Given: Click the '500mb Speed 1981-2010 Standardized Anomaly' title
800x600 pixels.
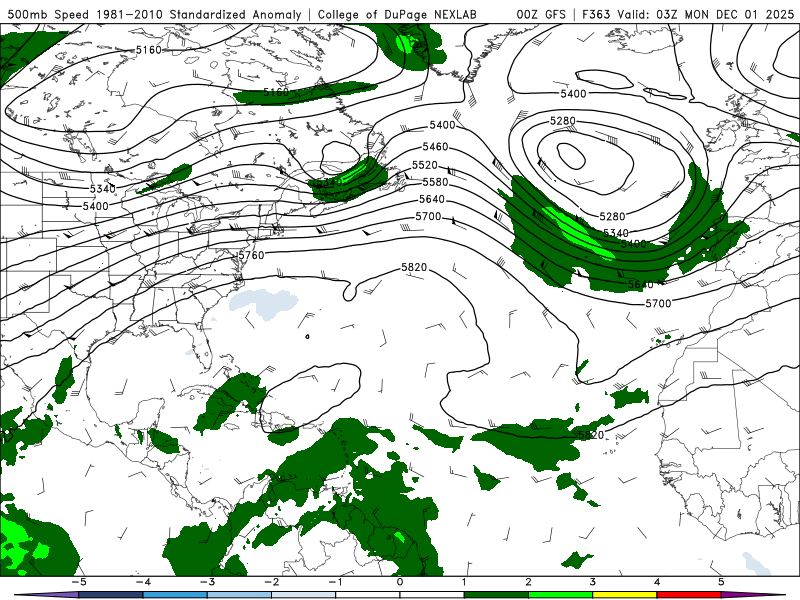Looking at the screenshot, I should coord(155,15).
